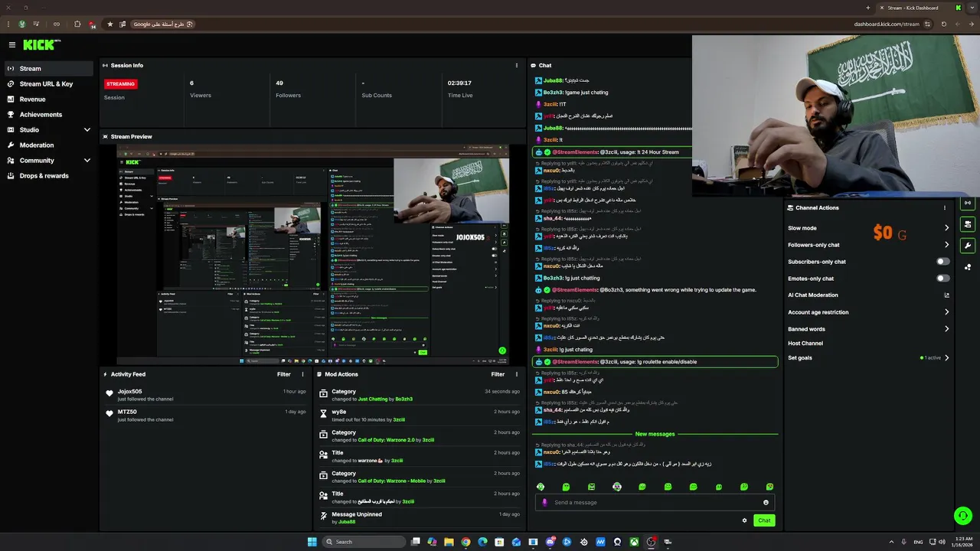Image resolution: width=980 pixels, height=551 pixels.
Task: Reload the page in the browser
Action: 944,24
